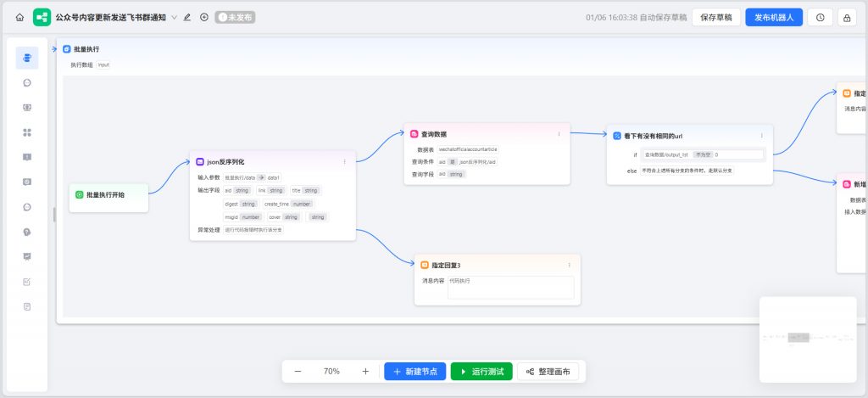868x398 pixels.
Task: Click 发布机器人 button
Action: pyautogui.click(x=774, y=17)
